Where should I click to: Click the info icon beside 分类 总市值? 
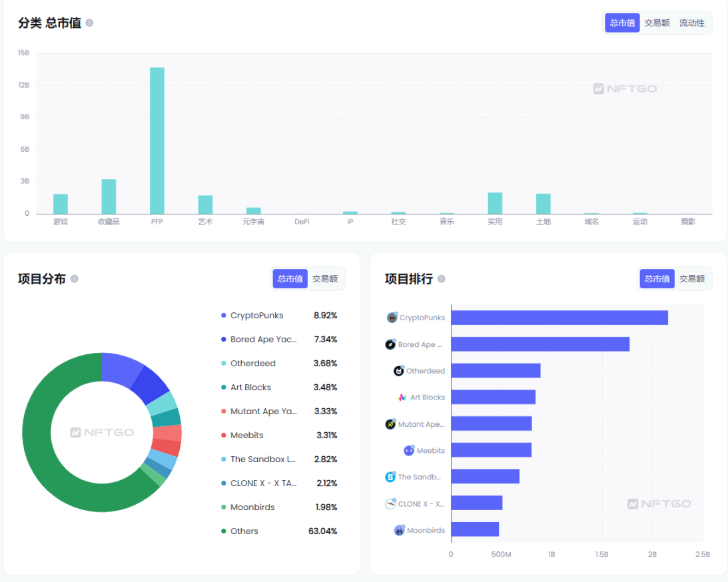[x=89, y=23]
